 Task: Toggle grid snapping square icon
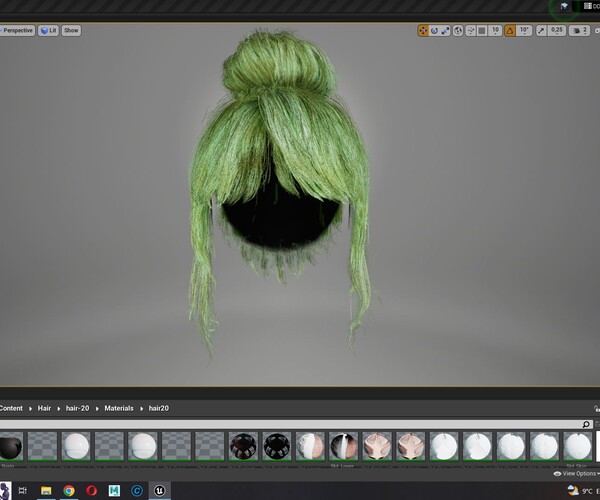pyautogui.click(x=482, y=30)
